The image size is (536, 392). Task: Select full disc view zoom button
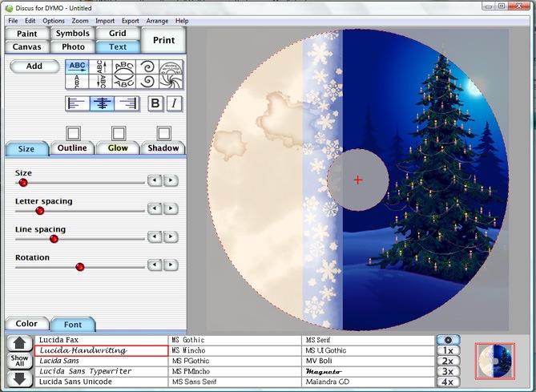tap(448, 340)
